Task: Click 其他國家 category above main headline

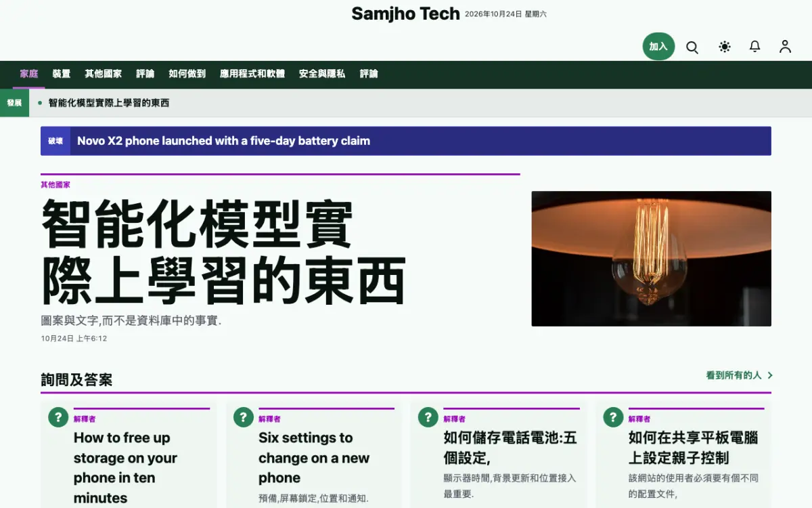Action: (x=55, y=184)
